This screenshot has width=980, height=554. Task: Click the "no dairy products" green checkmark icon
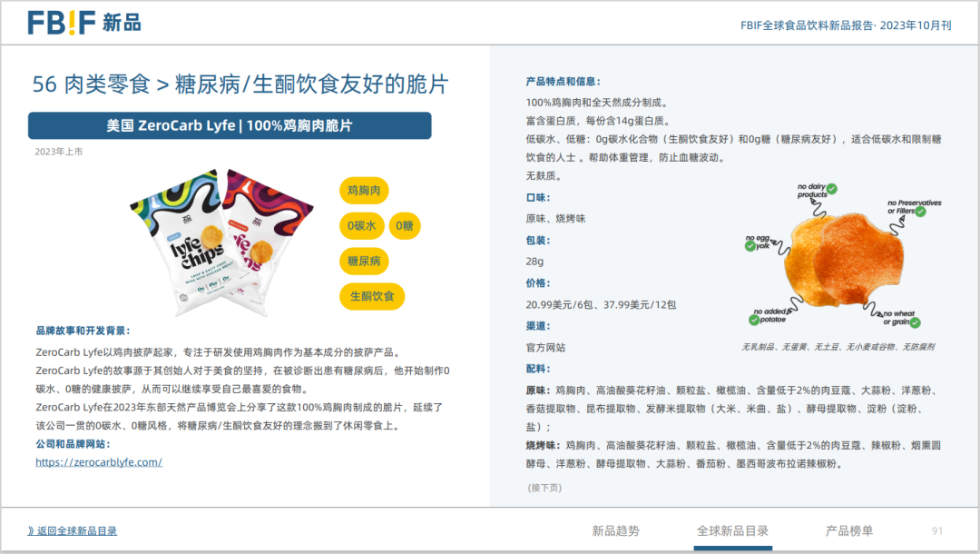tap(832, 188)
